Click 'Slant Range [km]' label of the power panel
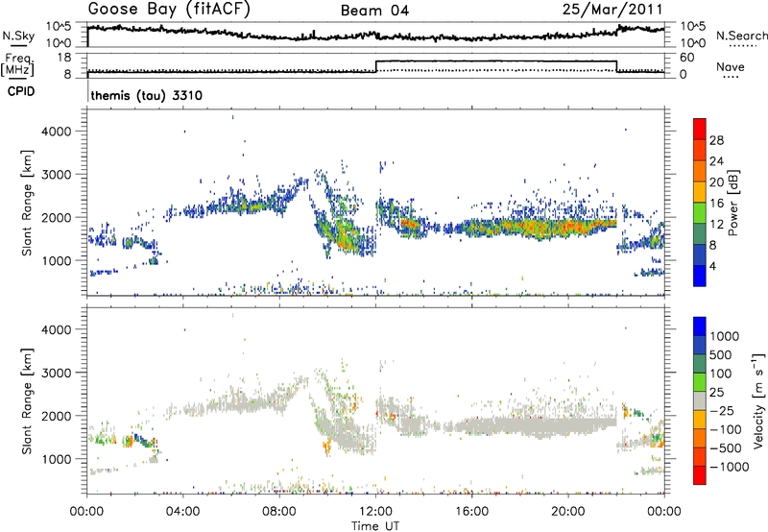 point(27,203)
